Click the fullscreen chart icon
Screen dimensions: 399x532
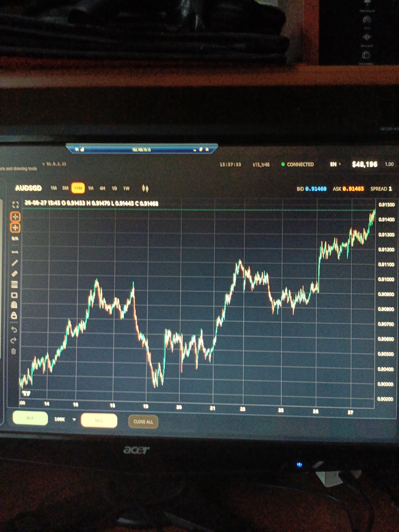point(15,205)
